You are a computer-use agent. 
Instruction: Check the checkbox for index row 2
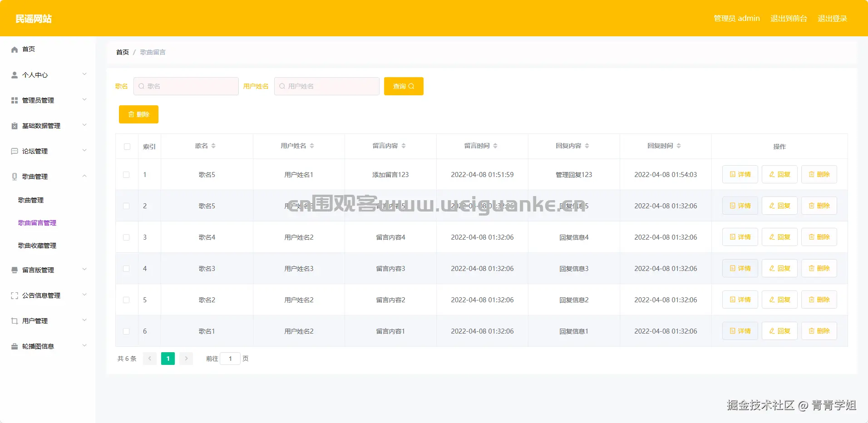pyautogui.click(x=126, y=206)
